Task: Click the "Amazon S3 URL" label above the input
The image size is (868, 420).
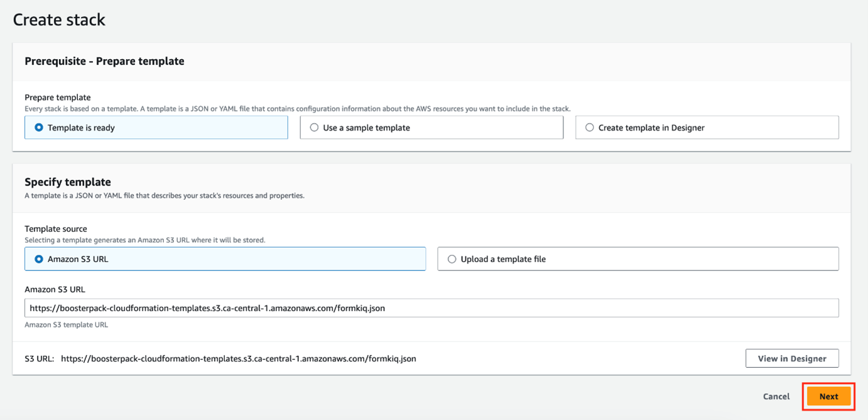Action: (x=55, y=290)
